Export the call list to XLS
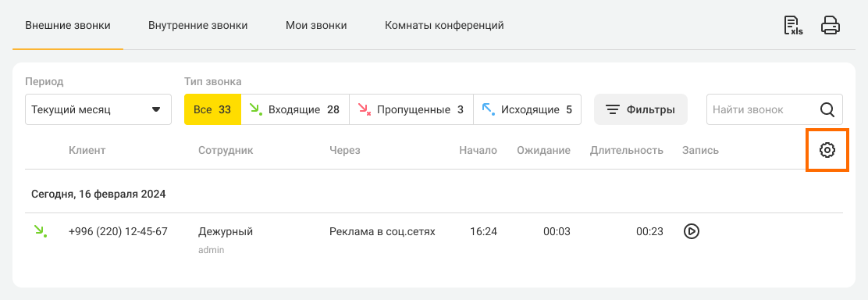The height and width of the screenshot is (300, 868). [x=793, y=26]
